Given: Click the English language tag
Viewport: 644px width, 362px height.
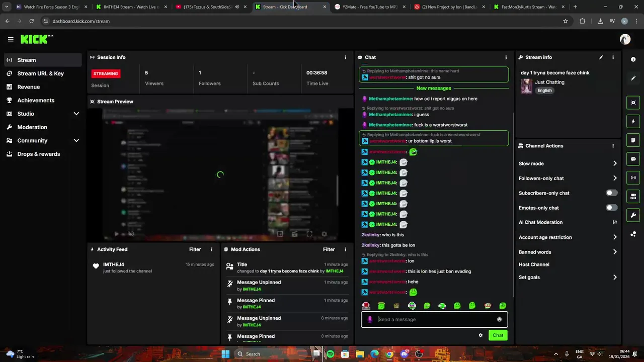Looking at the screenshot, I should 544,90.
